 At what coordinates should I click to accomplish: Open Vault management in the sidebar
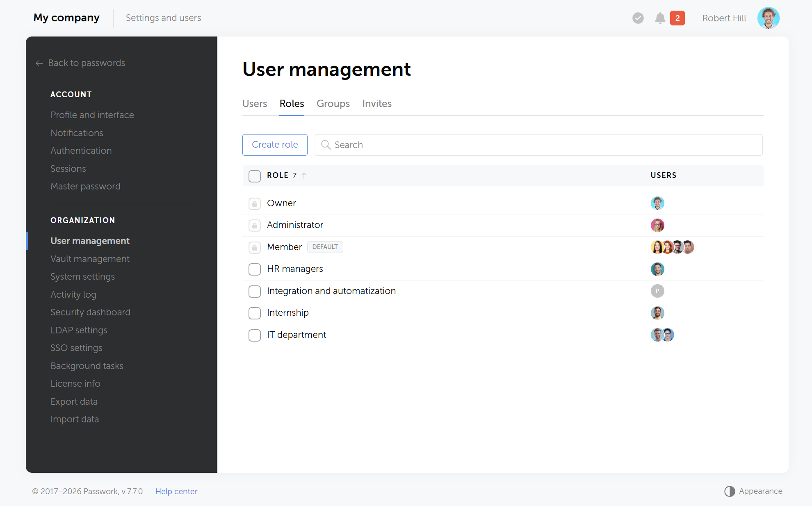(90, 259)
